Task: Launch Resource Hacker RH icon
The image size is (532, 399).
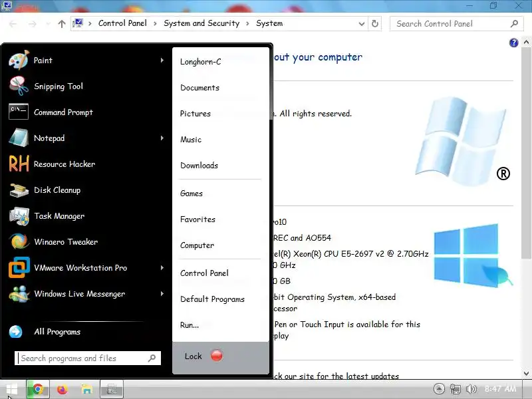Action: tap(19, 164)
